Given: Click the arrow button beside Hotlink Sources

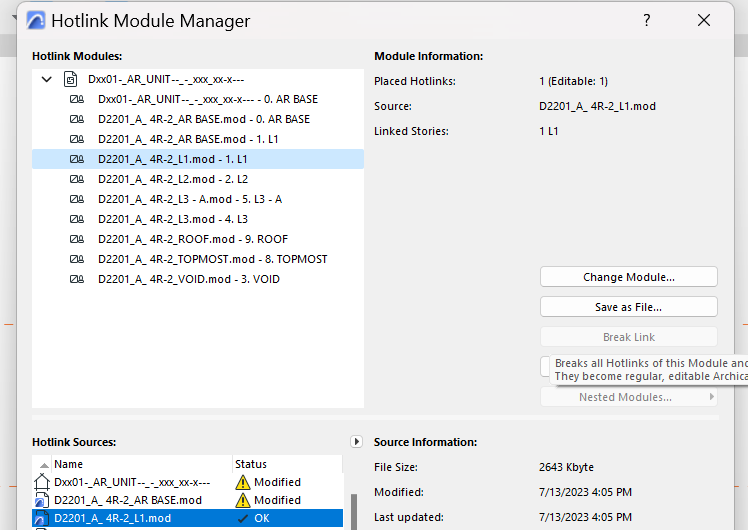Looking at the screenshot, I should (x=357, y=441).
